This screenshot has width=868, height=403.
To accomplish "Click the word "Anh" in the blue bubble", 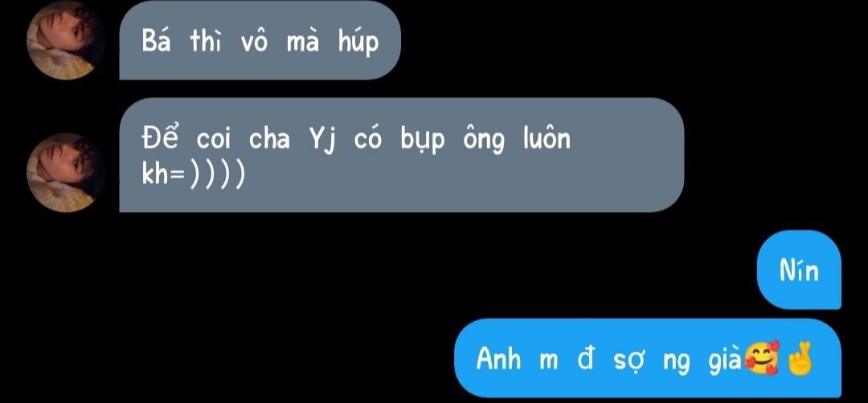I will [499, 360].
